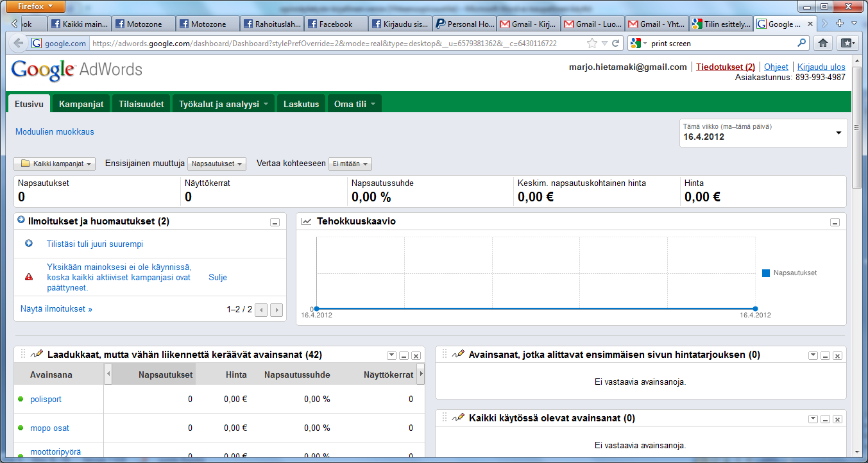
Task: Open options dropdown of Laadukkaat keywords module
Action: (x=391, y=355)
